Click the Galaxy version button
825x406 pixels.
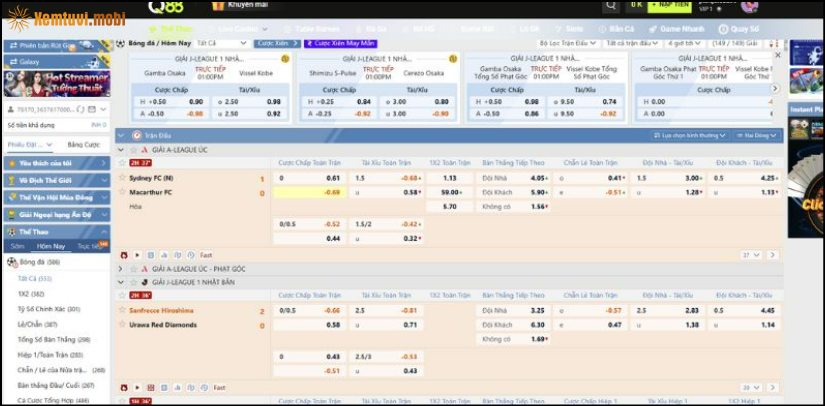[57, 62]
